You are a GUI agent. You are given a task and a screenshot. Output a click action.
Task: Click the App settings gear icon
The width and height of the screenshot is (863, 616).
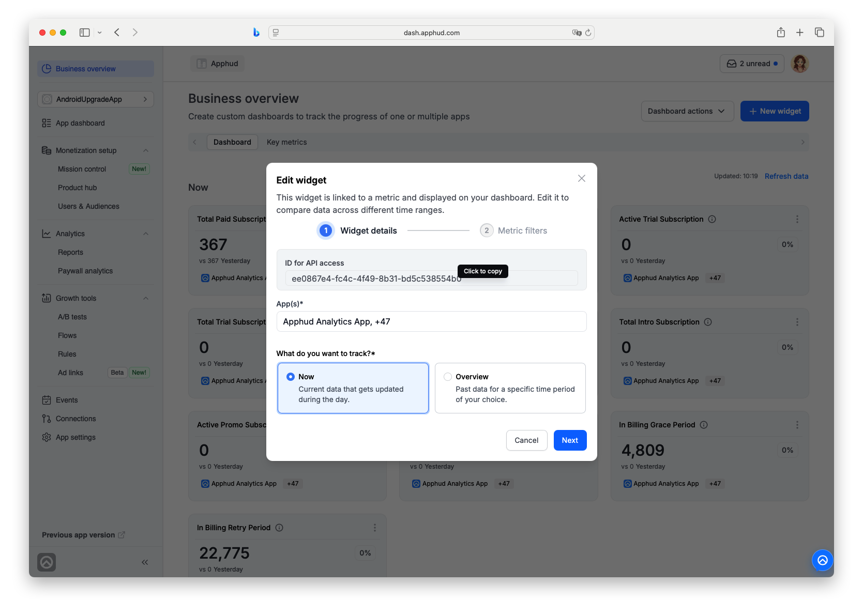point(47,437)
